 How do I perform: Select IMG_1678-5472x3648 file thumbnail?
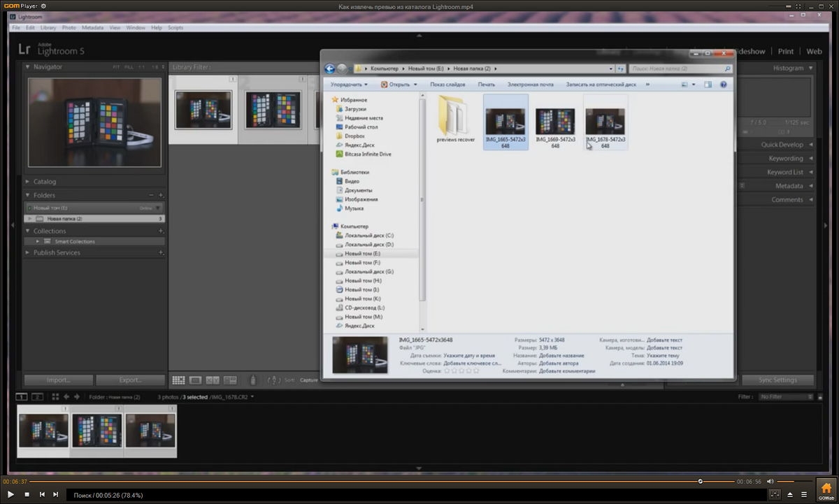pos(605,122)
